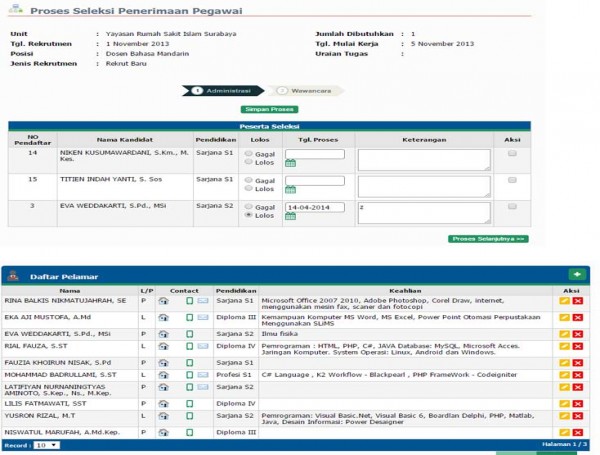Click green arrow icon in Daftar Pelamar header
600x455 pixels.
576,274
